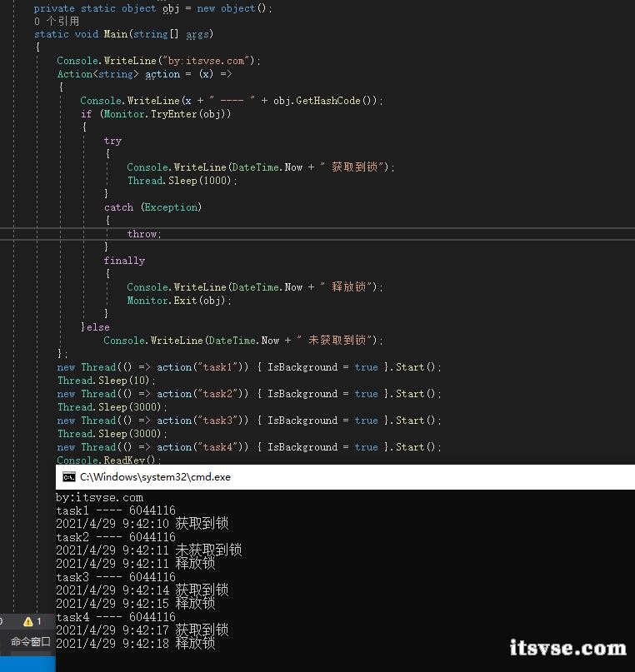Click the yellow warning triangle icon
635x672 pixels.
(x=28, y=621)
